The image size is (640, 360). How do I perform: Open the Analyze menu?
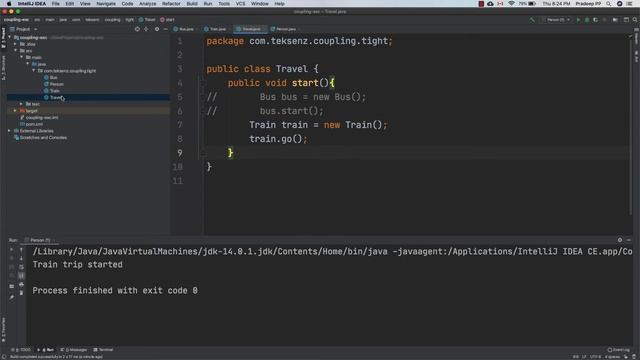click(x=147, y=4)
